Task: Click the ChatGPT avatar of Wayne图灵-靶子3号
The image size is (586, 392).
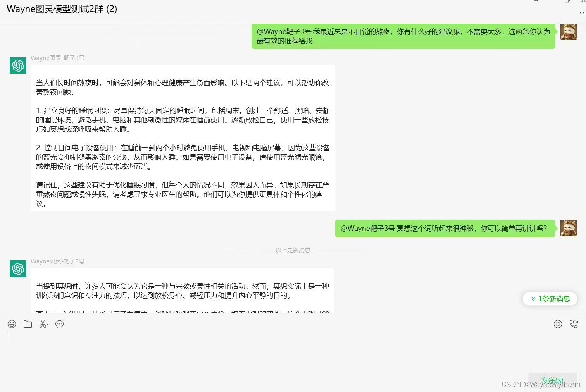Action: pos(18,65)
